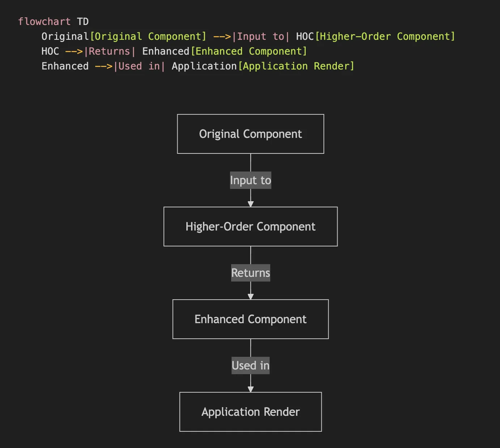Click '|Returns|' label in code
Viewport: 500px width, 448px height.
click(109, 51)
